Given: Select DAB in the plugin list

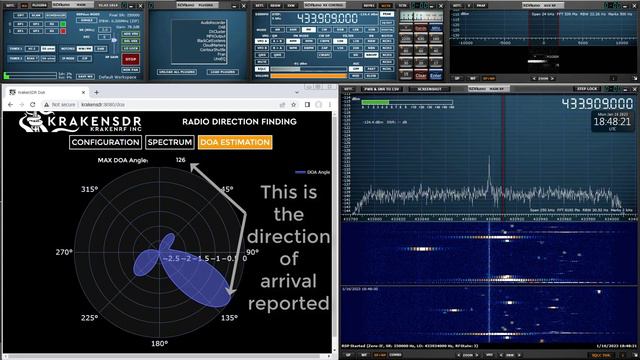Looking at the screenshot, I should tap(222, 27).
